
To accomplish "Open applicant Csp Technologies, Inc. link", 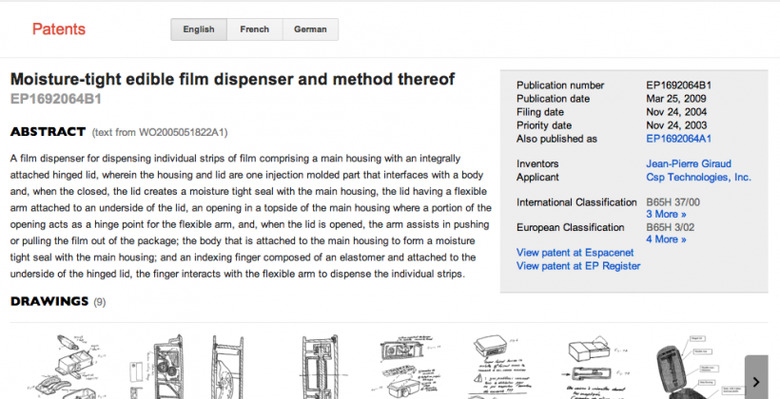I will pos(698,177).
